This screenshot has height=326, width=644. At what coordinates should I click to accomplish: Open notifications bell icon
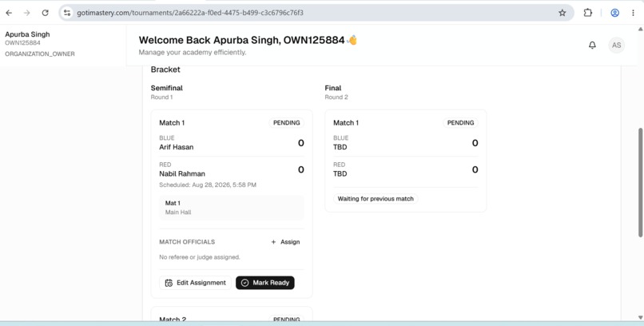tap(592, 46)
